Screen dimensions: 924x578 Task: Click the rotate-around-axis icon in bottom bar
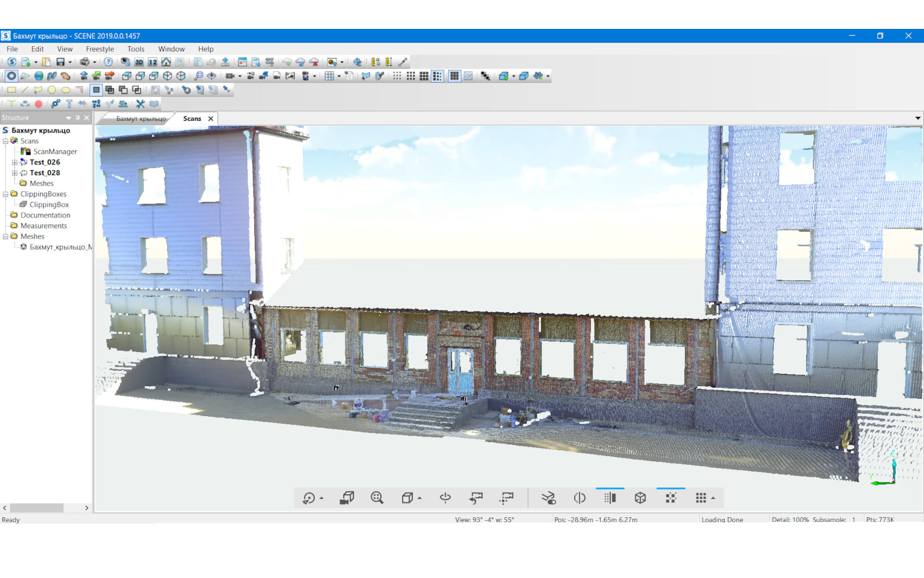point(445,498)
